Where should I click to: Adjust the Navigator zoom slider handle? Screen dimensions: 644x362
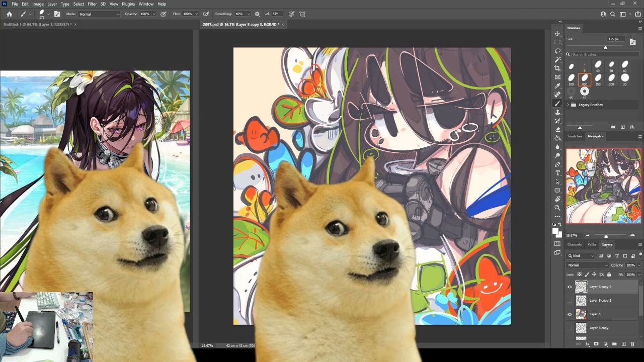606,236
